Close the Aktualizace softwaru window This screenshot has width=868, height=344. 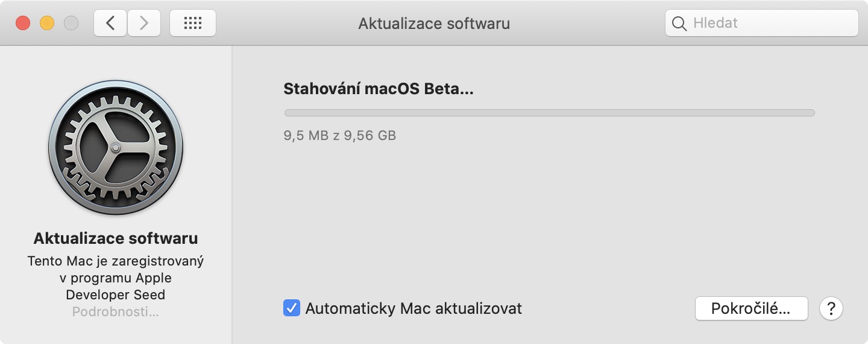click(x=23, y=23)
